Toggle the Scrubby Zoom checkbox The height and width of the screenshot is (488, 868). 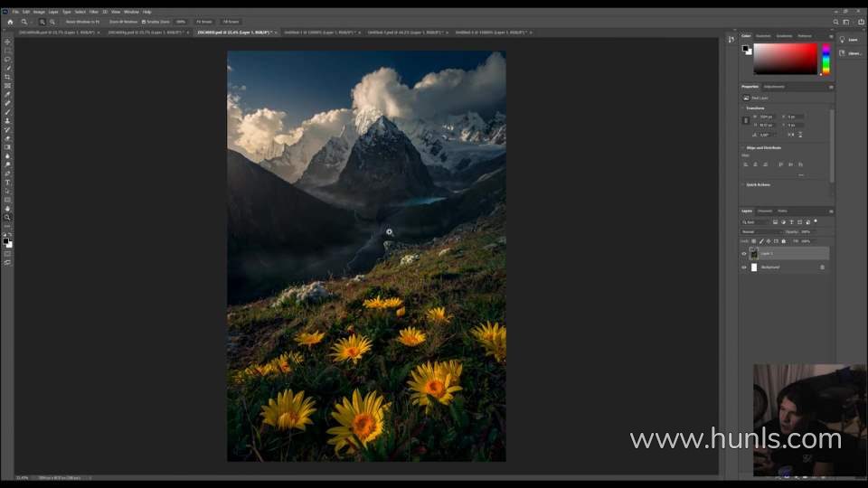coord(144,22)
